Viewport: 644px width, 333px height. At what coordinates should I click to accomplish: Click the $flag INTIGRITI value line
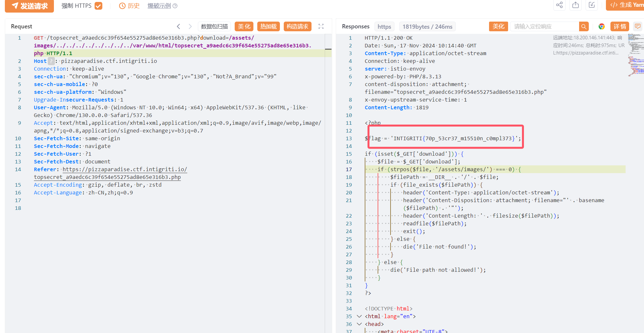click(443, 138)
